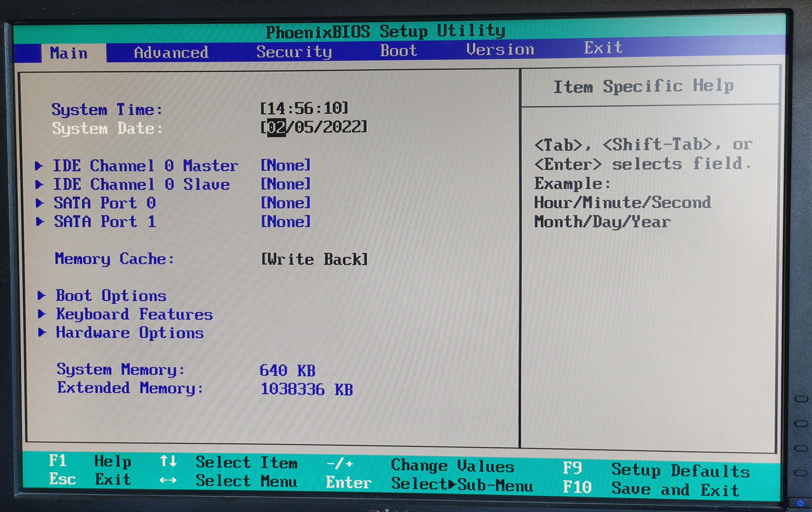Click the Esc Exit hint
Image resolution: width=812 pixels, height=512 pixels.
pos(90,479)
